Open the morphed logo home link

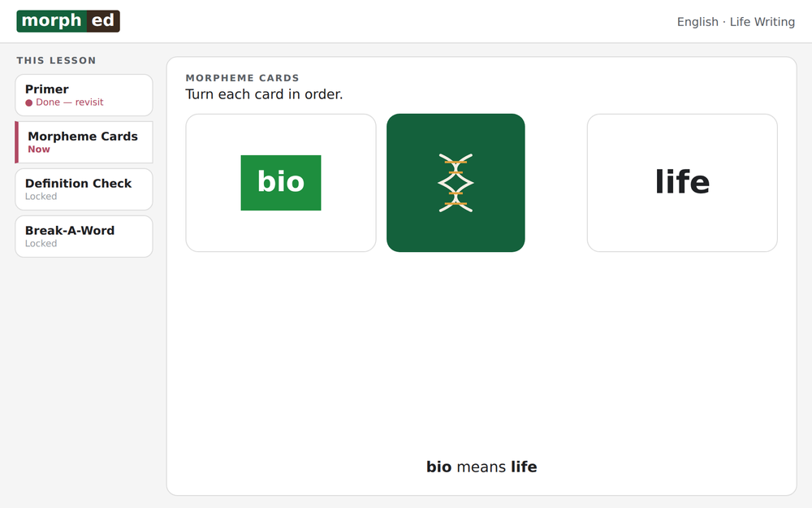[x=68, y=21]
